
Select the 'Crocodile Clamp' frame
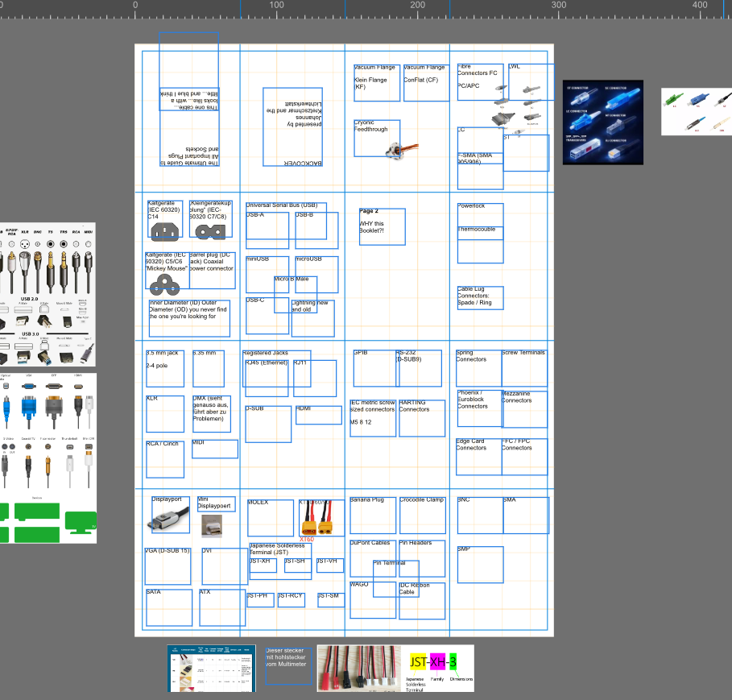[x=423, y=516]
